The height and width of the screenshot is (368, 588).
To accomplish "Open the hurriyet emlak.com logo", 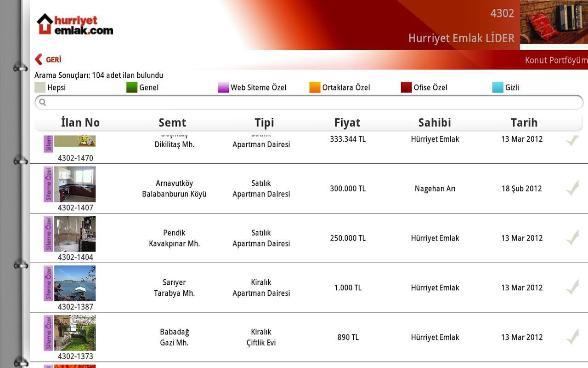I will 75,24.
